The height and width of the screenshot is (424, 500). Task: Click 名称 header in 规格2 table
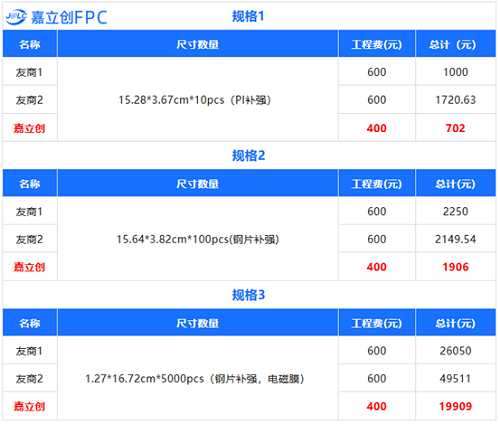pos(30,184)
